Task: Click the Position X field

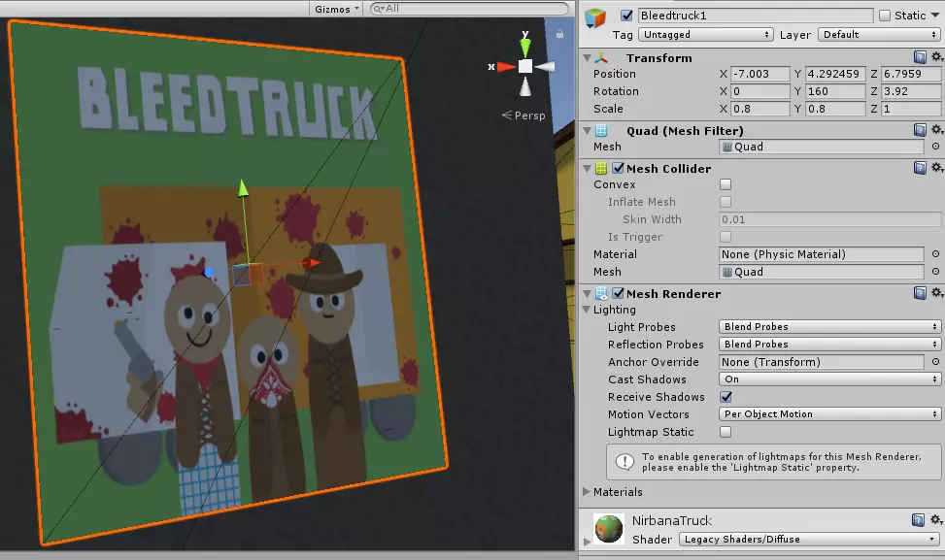Action: (759, 74)
